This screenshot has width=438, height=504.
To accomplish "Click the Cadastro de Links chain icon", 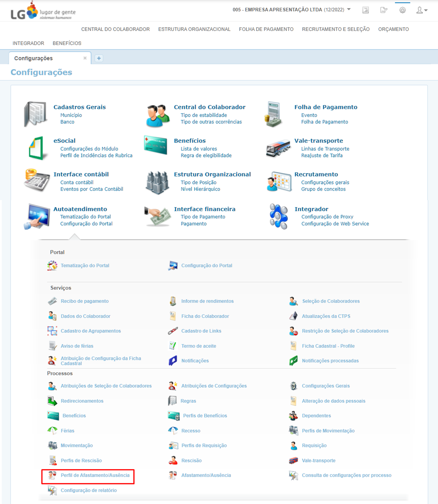I will pyautogui.click(x=173, y=331).
